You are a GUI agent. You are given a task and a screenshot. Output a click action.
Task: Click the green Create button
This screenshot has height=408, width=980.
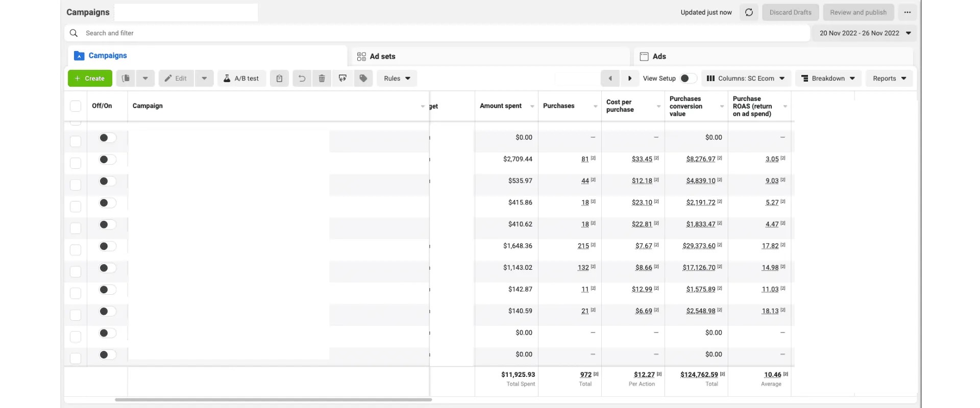pos(90,79)
